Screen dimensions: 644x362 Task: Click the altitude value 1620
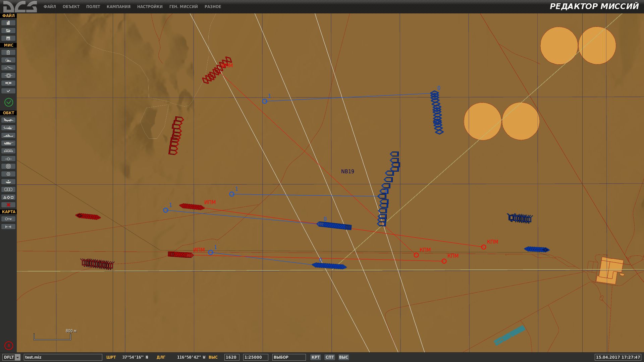coord(231,357)
